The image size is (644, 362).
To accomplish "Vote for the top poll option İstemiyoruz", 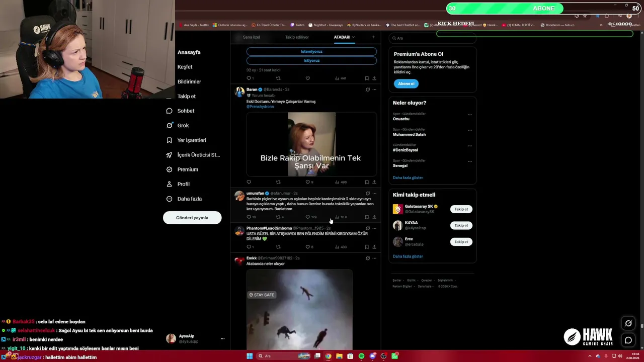I will coord(311,51).
